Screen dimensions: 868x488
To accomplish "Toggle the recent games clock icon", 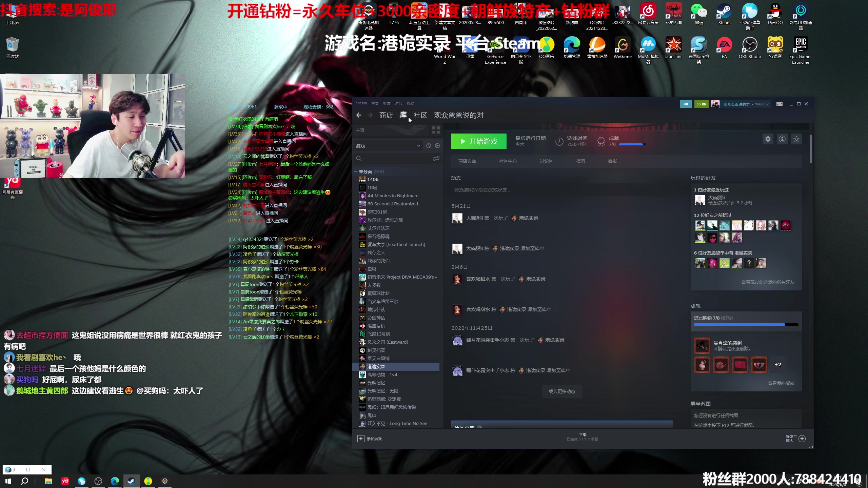I will (428, 145).
